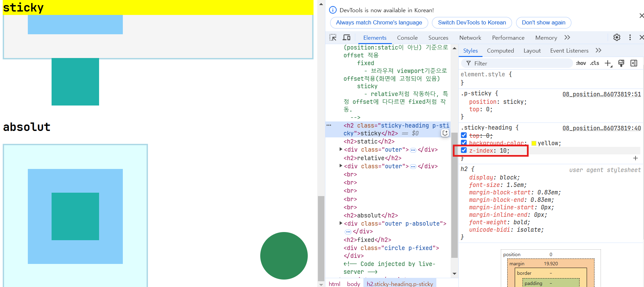Toggle the computed styles sidebar icon
644x287 pixels.
click(634, 63)
